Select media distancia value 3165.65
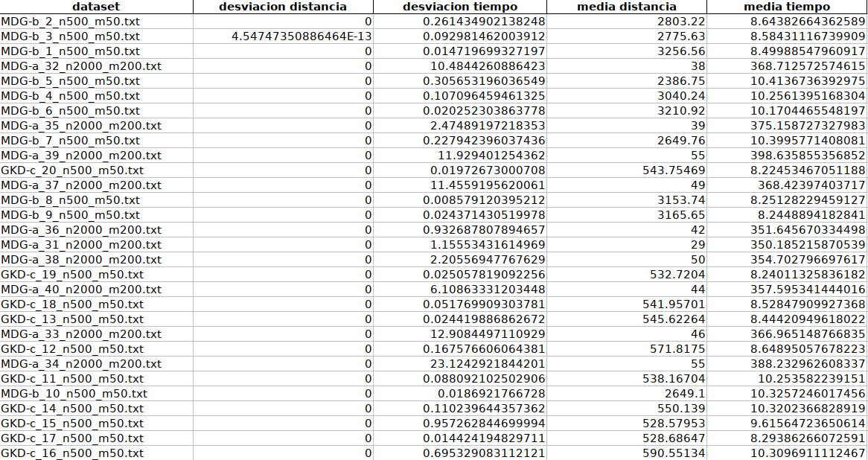Image resolution: width=868 pixels, height=460 pixels. point(681,215)
